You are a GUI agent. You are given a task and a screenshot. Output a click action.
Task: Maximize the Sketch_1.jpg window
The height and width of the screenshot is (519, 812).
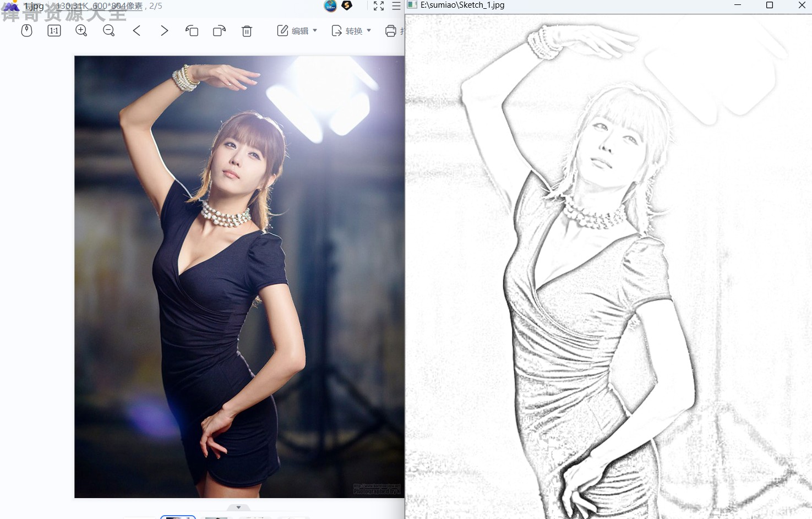pyautogui.click(x=770, y=5)
